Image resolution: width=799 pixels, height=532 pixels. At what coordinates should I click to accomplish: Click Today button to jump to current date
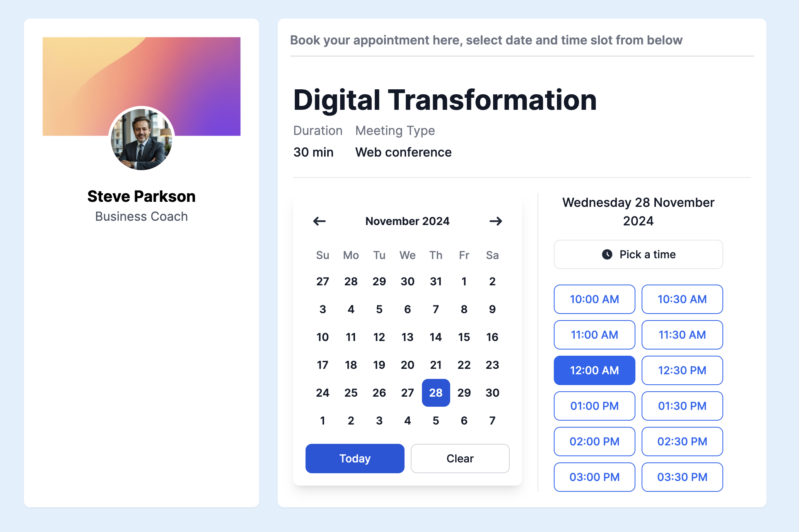point(355,459)
